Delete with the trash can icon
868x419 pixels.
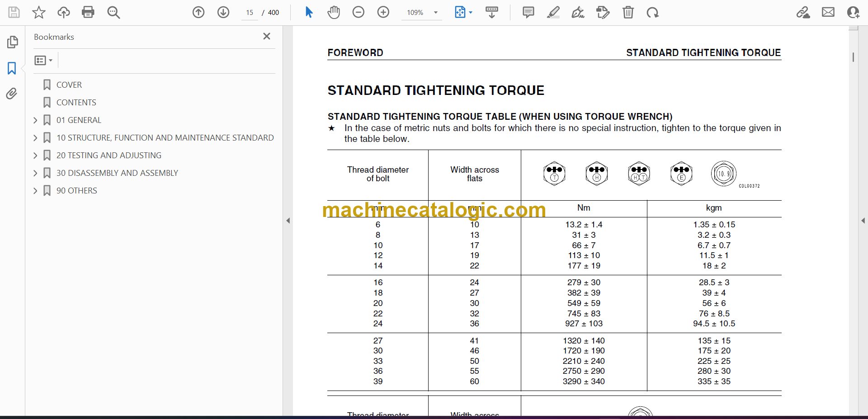628,12
